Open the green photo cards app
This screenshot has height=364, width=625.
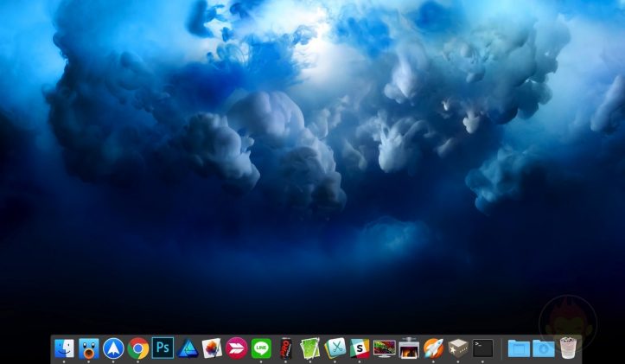point(310,348)
